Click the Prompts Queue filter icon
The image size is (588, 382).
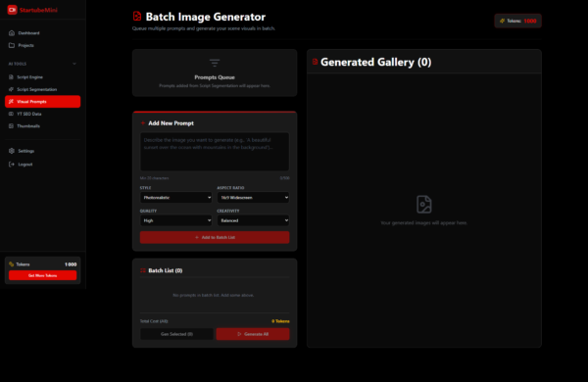coord(215,63)
